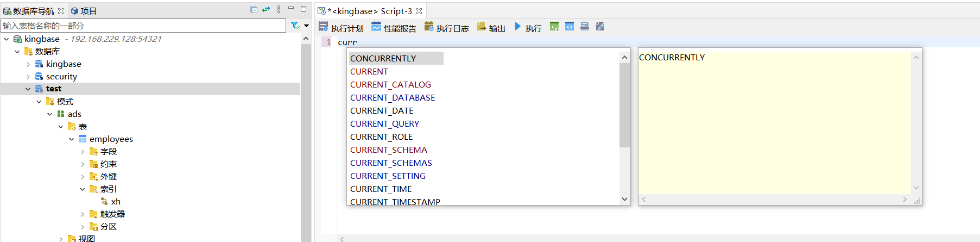Switch to the 项目 tab
The image size is (980, 242).
click(x=84, y=11)
